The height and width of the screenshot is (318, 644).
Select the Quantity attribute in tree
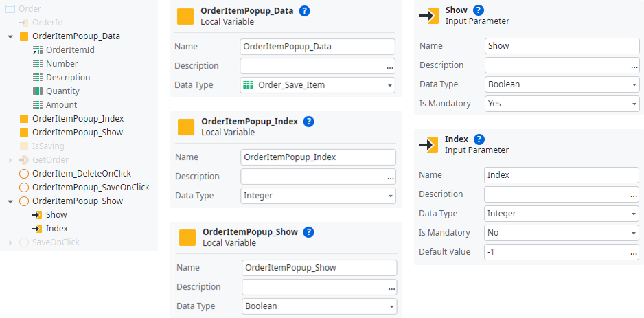click(62, 91)
